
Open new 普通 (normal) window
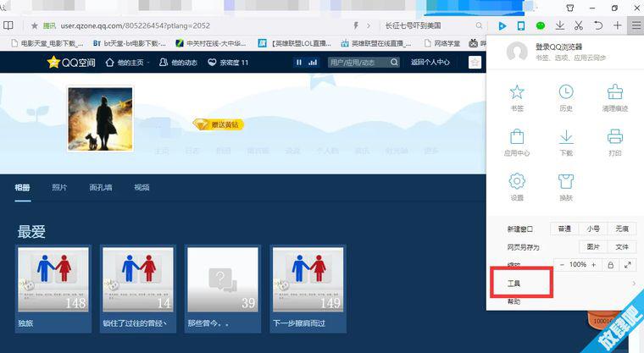click(564, 229)
